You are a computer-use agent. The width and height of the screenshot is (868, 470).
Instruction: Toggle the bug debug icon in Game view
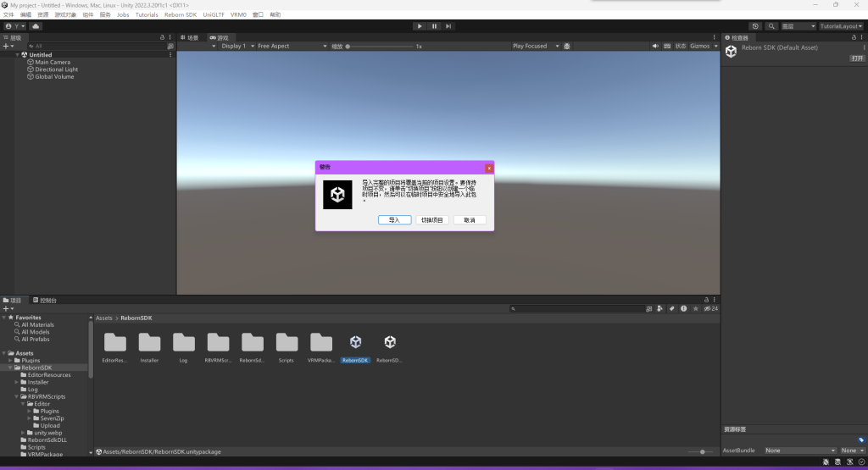(567, 46)
